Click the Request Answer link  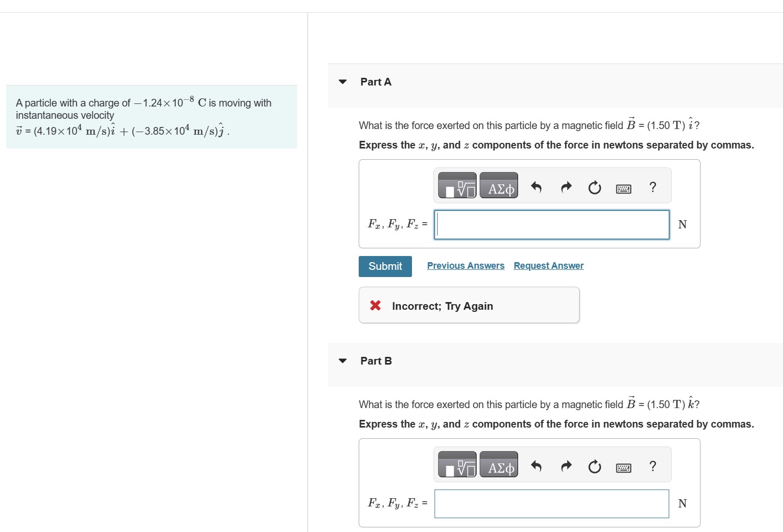[548, 265]
